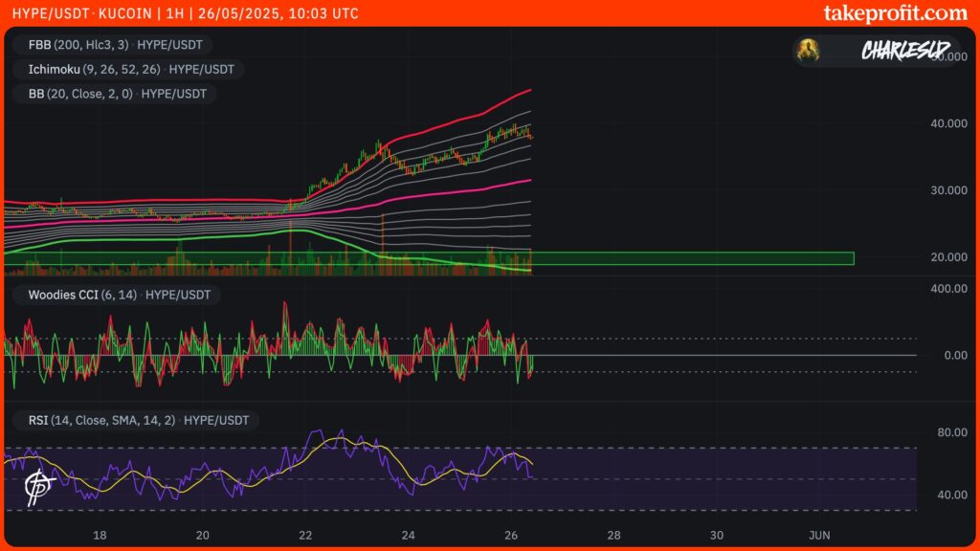980x551 pixels.
Task: Select the Ichimoku (9, 26, 52, 26) indicator label
Action: (128, 69)
